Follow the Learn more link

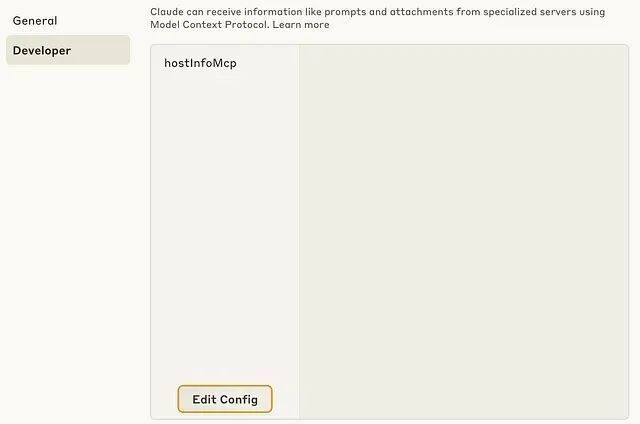[x=301, y=24]
